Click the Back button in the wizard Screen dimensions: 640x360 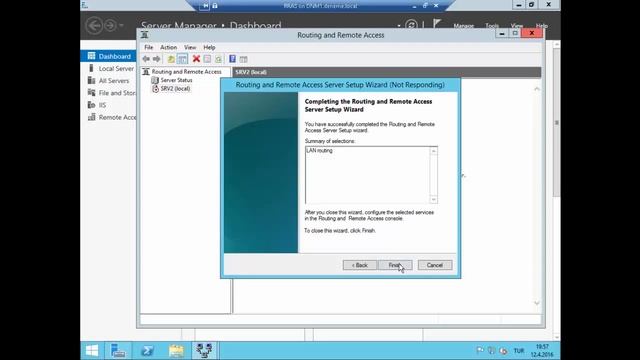360,265
